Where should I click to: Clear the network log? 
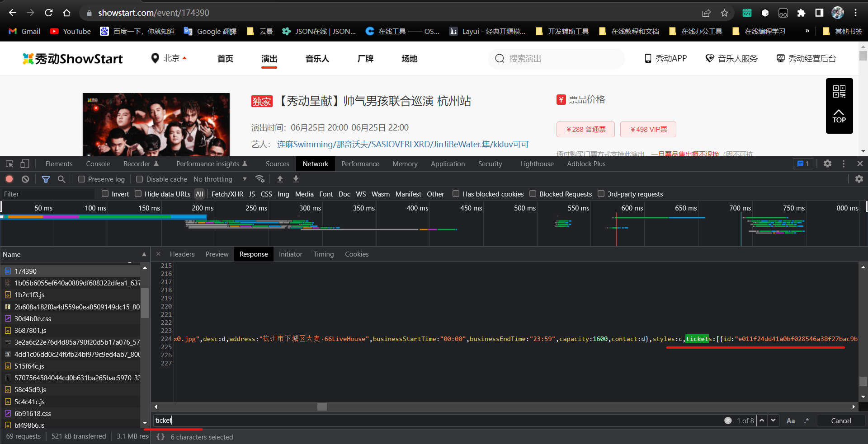25,179
